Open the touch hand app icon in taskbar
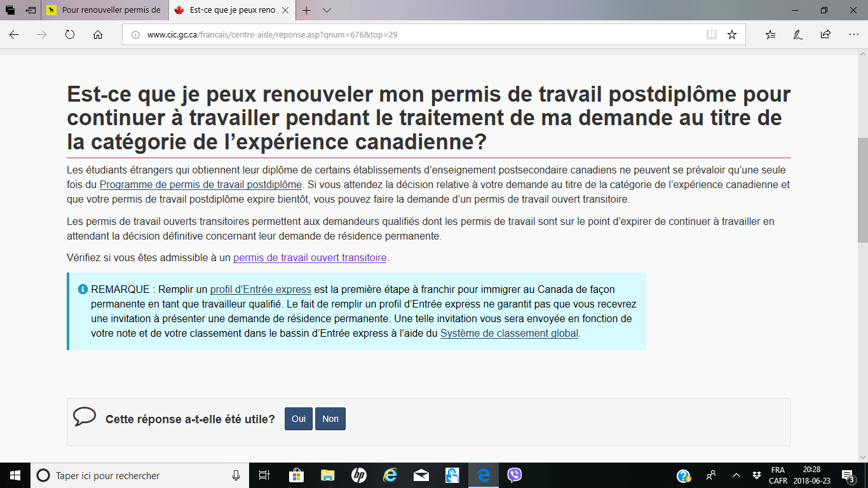This screenshot has height=488, width=868. tap(452, 475)
